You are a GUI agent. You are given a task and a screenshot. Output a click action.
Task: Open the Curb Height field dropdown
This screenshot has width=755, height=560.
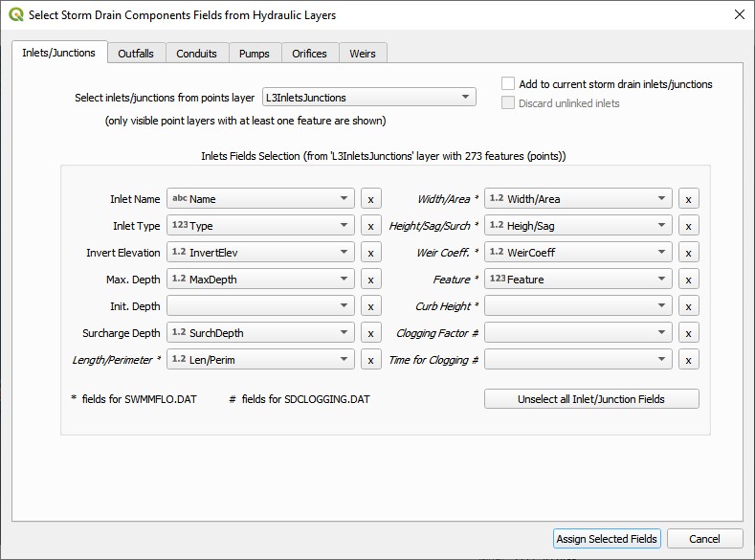point(578,306)
